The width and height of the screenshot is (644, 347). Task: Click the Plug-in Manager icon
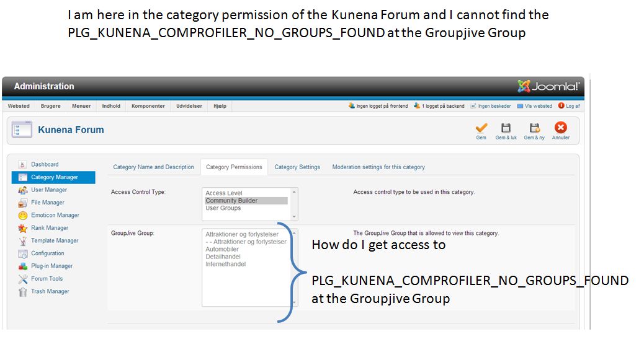click(x=22, y=266)
